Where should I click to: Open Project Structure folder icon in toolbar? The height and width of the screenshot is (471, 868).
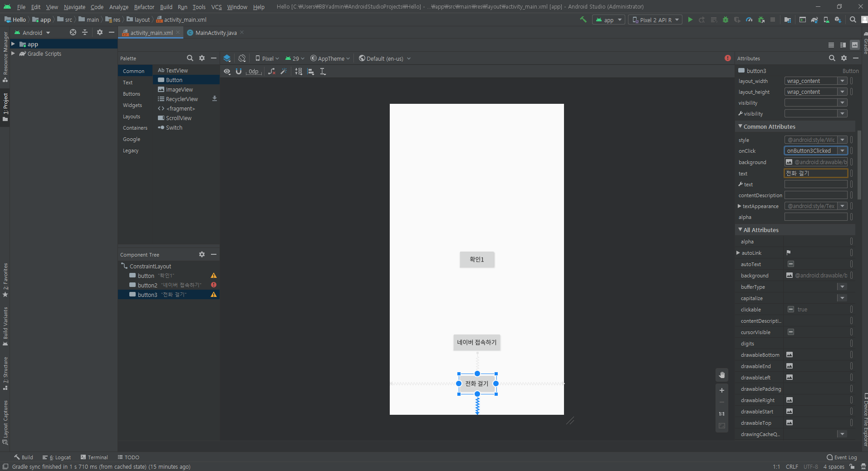788,19
